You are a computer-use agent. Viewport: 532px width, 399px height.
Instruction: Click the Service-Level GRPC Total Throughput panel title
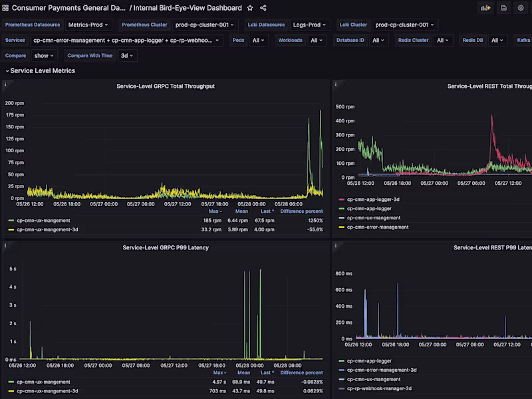click(x=166, y=86)
